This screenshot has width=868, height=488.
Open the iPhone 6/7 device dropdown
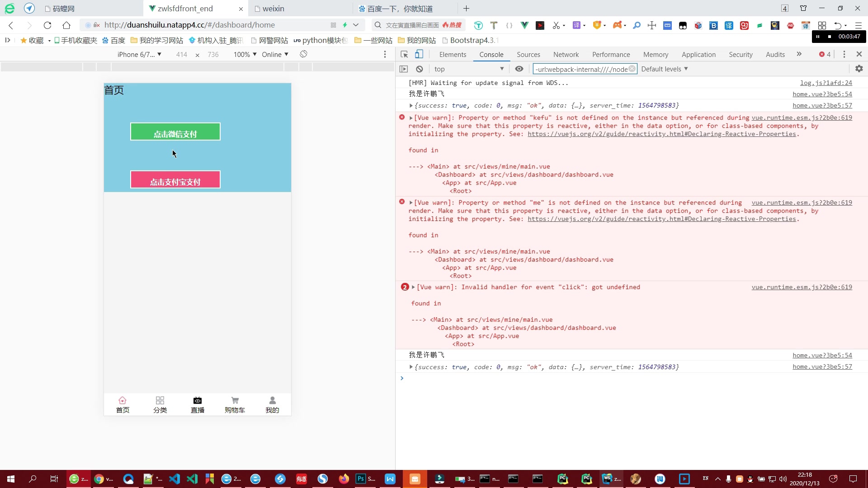coord(139,55)
